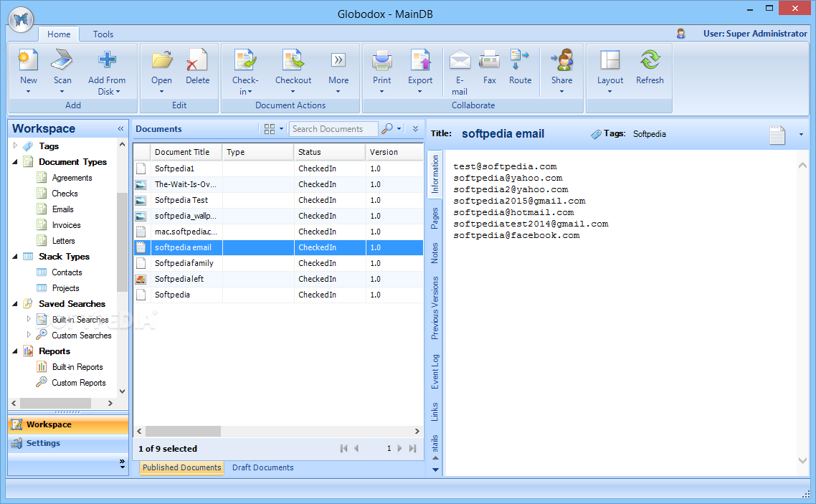Select the Agreements document type
This screenshot has height=504, width=816.
[72, 178]
